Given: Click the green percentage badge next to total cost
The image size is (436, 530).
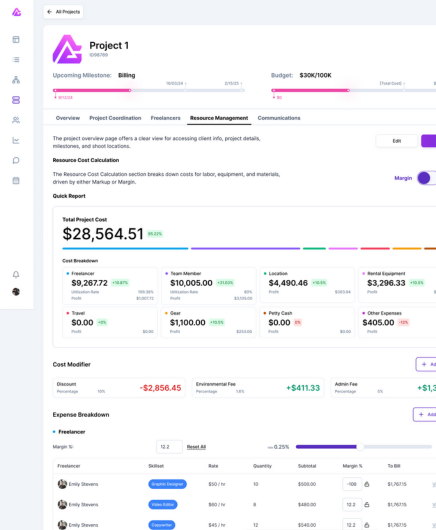Looking at the screenshot, I should [155, 234].
